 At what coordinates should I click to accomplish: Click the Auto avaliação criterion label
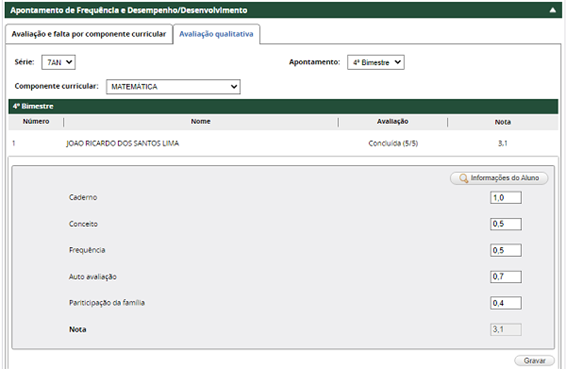coord(93,277)
